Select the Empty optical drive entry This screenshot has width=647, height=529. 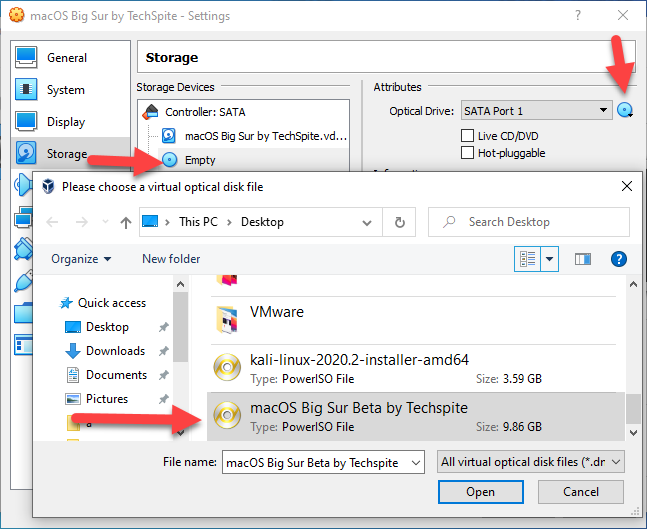click(199, 159)
